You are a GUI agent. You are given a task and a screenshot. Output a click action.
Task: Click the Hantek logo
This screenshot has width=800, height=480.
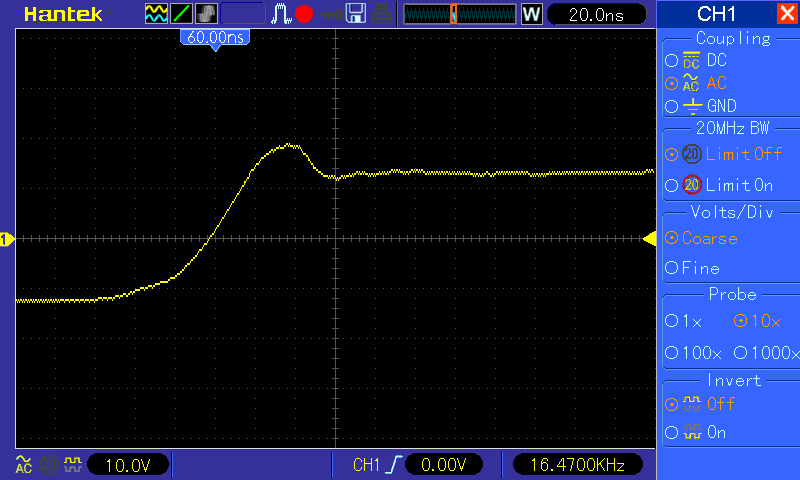[63, 14]
